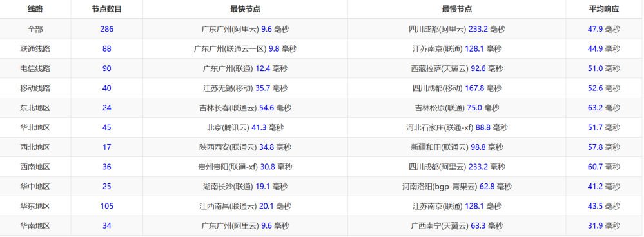Open node count 90 for 电信线路
The image size is (644, 237).
click(x=107, y=68)
